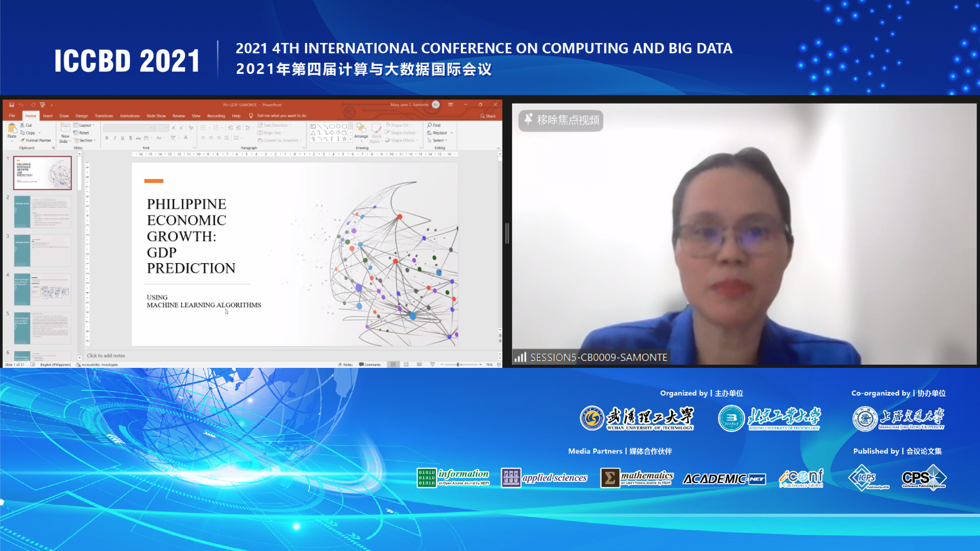This screenshot has height=551, width=980.
Task: Click English (Philippines) language indicator
Action: point(56,365)
